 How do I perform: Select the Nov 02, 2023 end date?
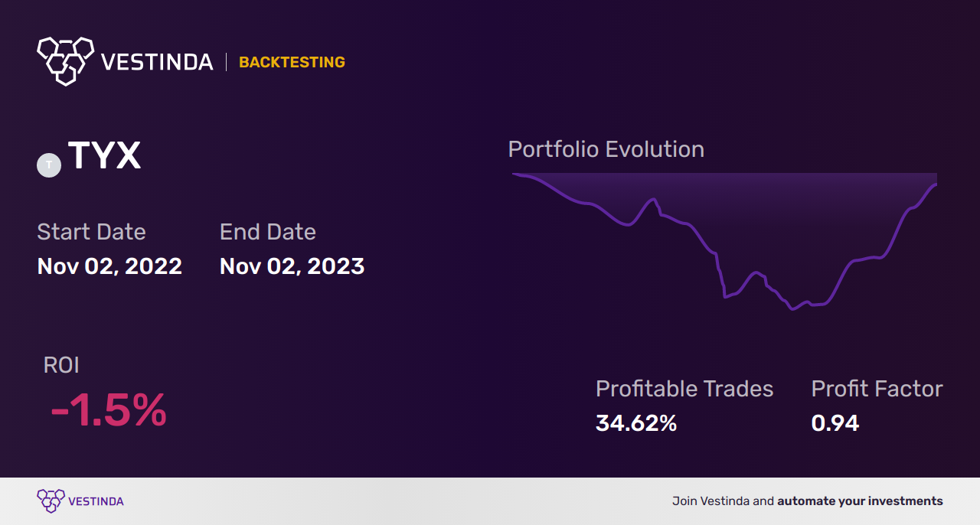(292, 266)
